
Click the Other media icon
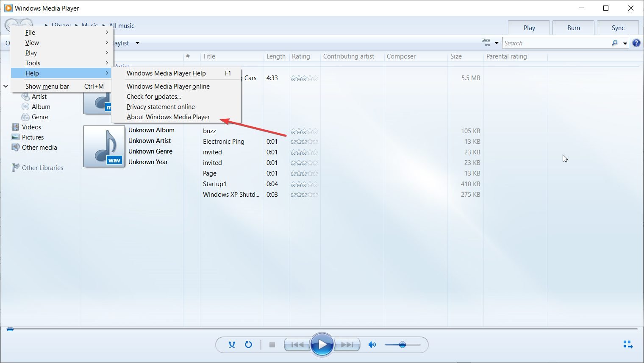16,148
